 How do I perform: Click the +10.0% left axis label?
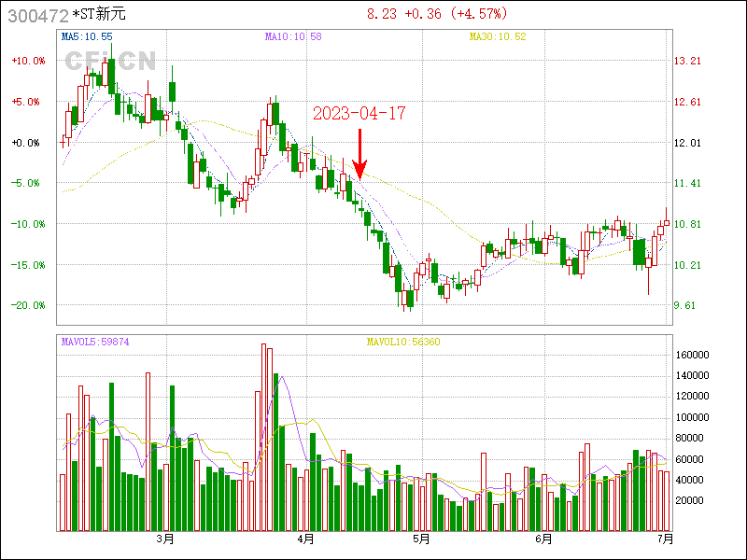click(28, 61)
